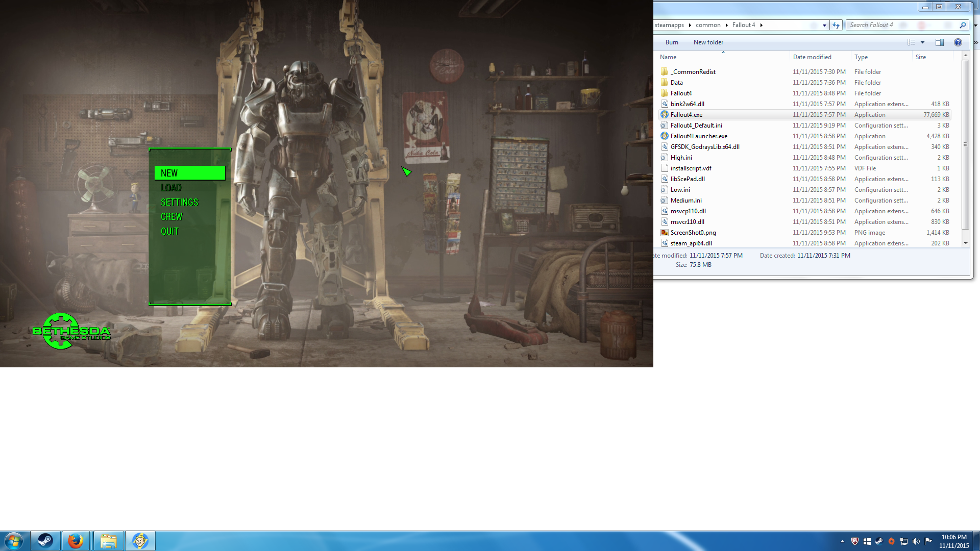This screenshot has width=980, height=551.
Task: Select Medium.ini configuration file
Action: pyautogui.click(x=805, y=201)
